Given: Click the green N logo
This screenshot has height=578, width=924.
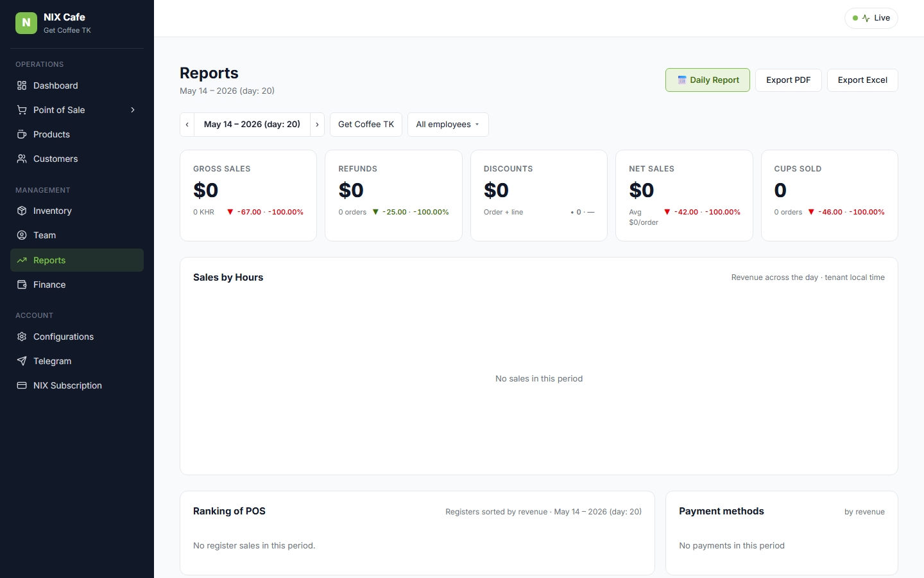Looking at the screenshot, I should (26, 23).
